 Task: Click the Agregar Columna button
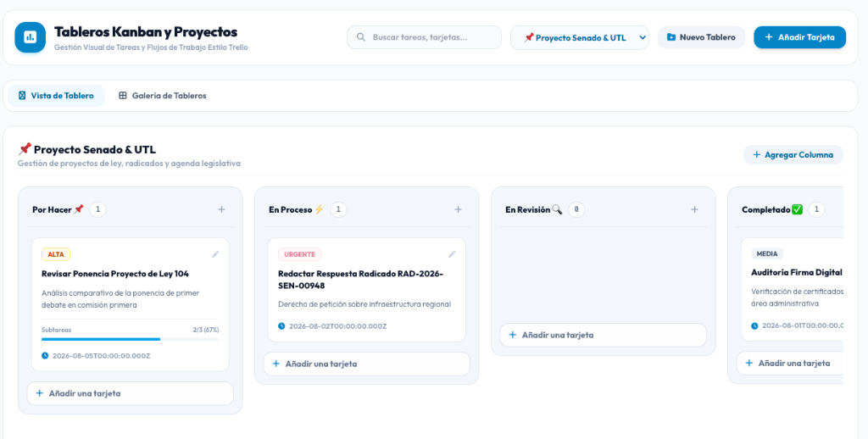793,155
